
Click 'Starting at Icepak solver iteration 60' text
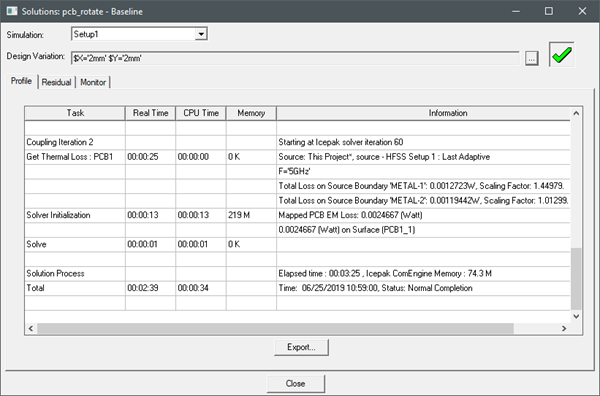coord(341,142)
